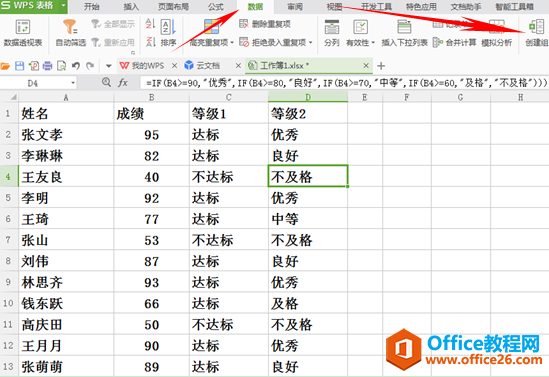The width and height of the screenshot is (549, 377).
Task: Select column B header
Action: (x=151, y=97)
